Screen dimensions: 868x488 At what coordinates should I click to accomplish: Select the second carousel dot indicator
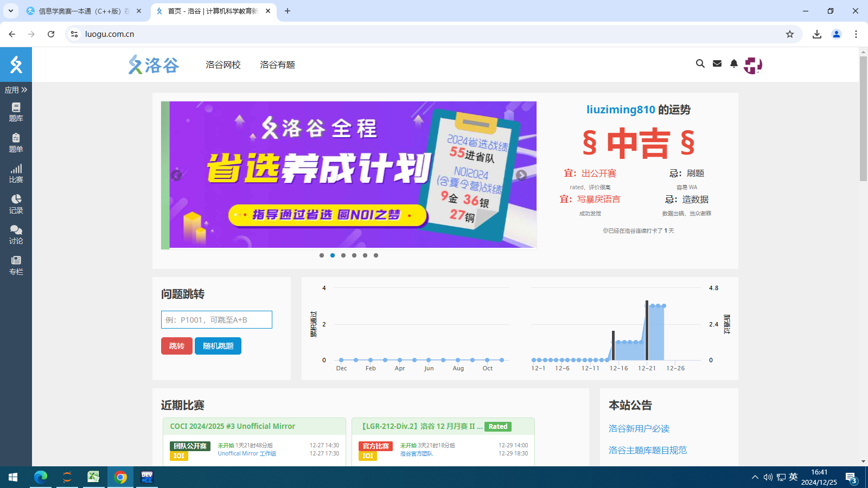click(x=333, y=255)
